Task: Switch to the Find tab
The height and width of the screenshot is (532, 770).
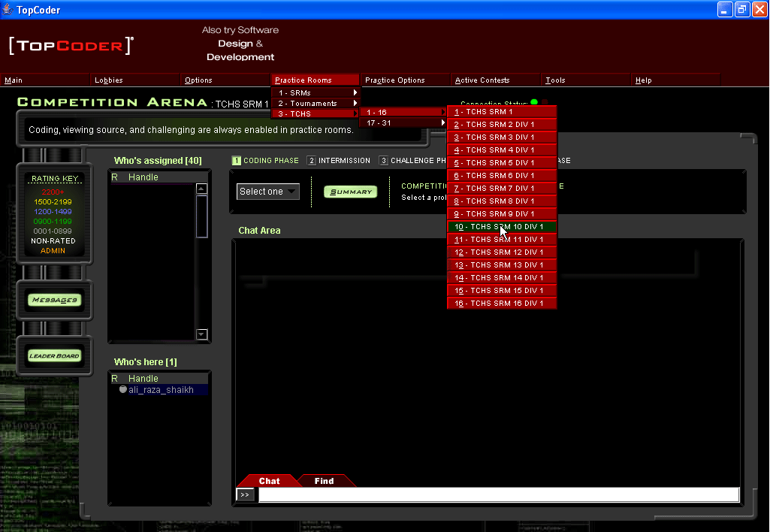Action: (x=324, y=481)
